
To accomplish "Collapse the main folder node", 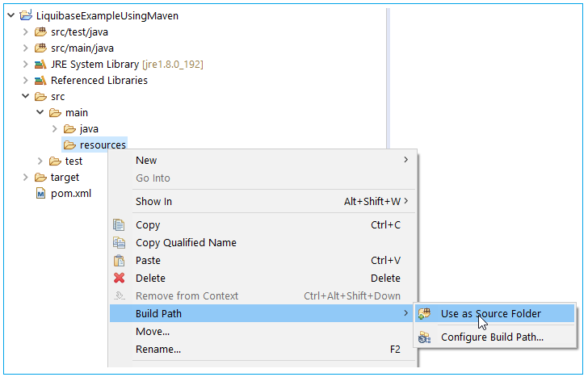I will click(x=40, y=112).
